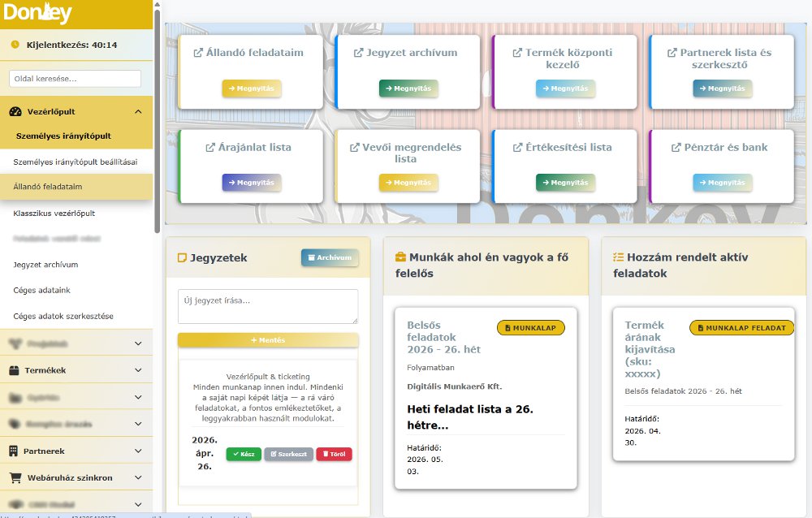Image resolution: width=812 pixels, height=518 pixels.
Task: Click the briefcase icon in Munkák panel header
Action: click(400, 257)
